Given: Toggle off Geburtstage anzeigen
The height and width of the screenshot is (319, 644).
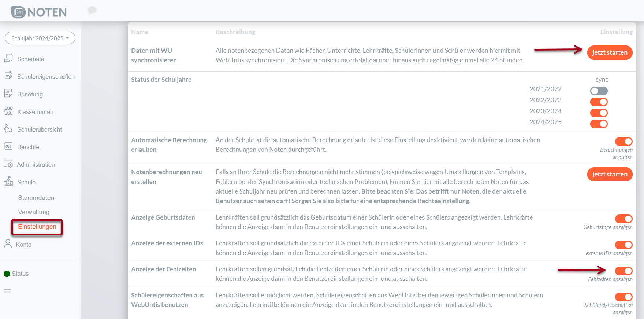Looking at the screenshot, I should point(623,219).
